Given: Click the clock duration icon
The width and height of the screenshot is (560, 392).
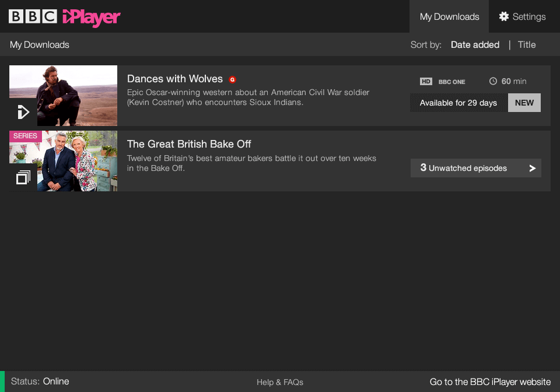Looking at the screenshot, I should point(493,82).
